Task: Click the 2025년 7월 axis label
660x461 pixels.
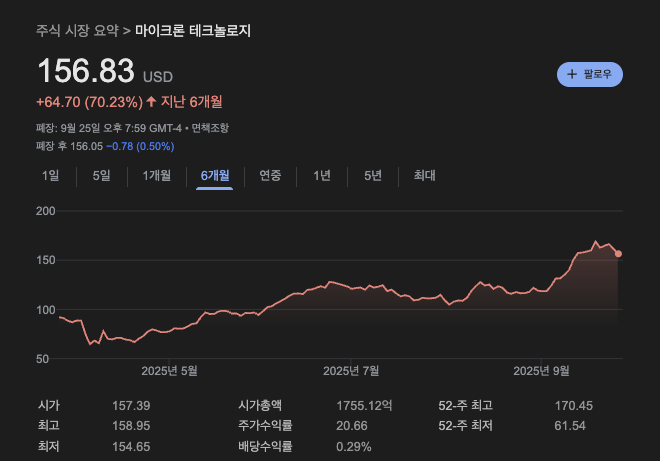Action: [351, 371]
